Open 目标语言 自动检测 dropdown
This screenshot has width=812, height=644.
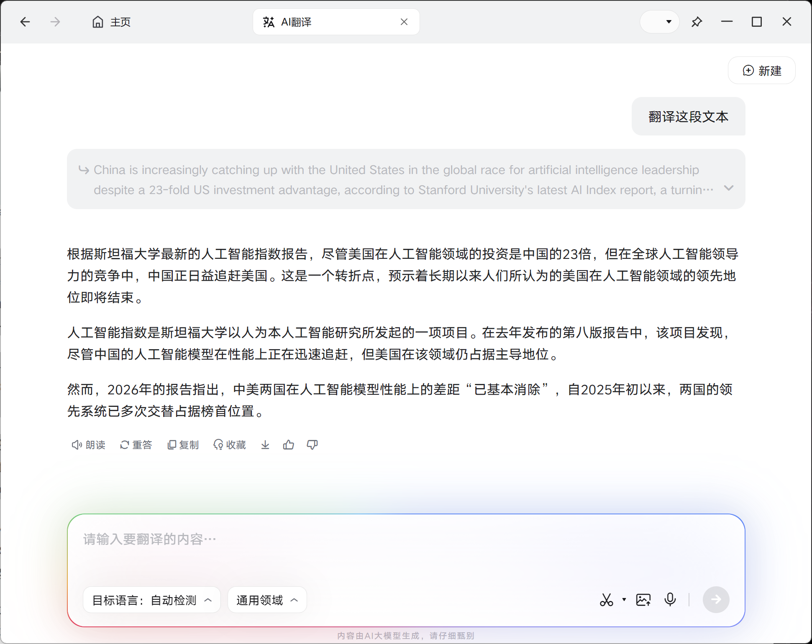[x=152, y=600]
